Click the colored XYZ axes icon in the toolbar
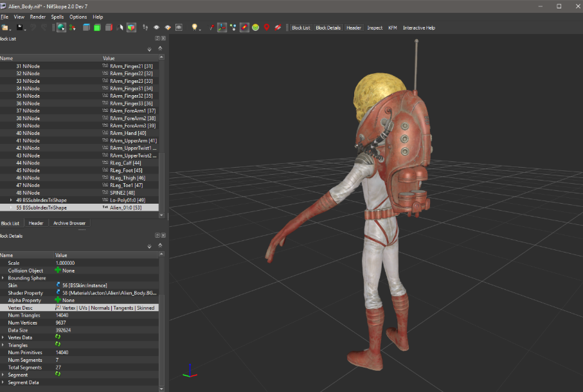This screenshot has height=392, width=583. tap(221, 28)
